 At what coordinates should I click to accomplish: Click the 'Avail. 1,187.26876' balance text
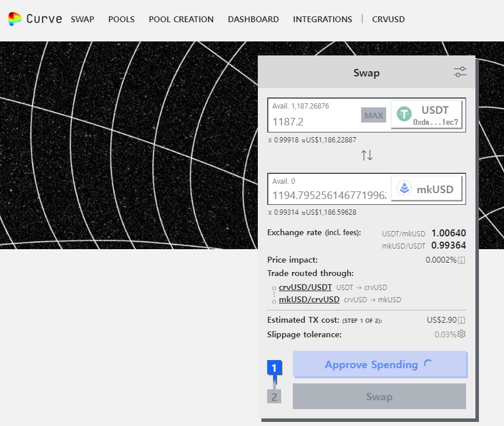point(300,106)
